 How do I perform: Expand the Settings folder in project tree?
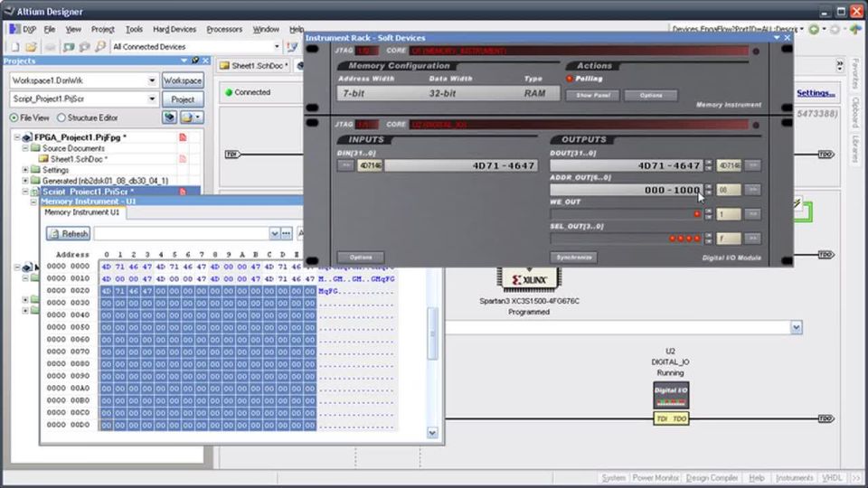25,170
